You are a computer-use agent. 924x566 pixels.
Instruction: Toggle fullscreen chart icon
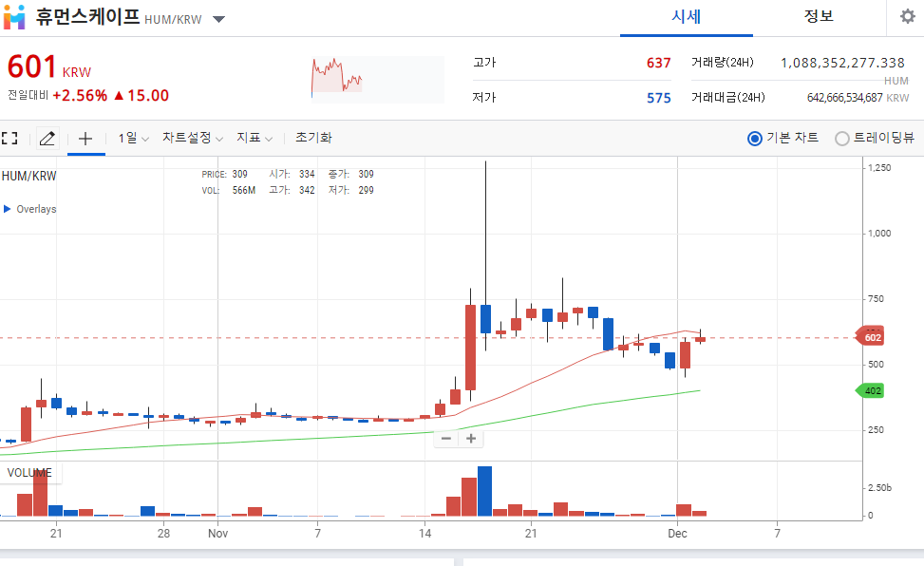(9, 139)
